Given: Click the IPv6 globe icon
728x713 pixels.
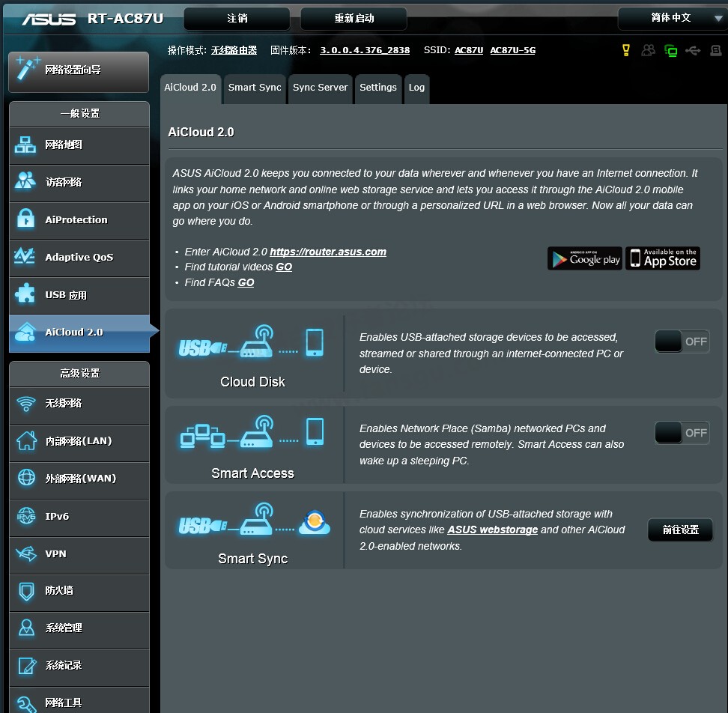Looking at the screenshot, I should click(26, 516).
